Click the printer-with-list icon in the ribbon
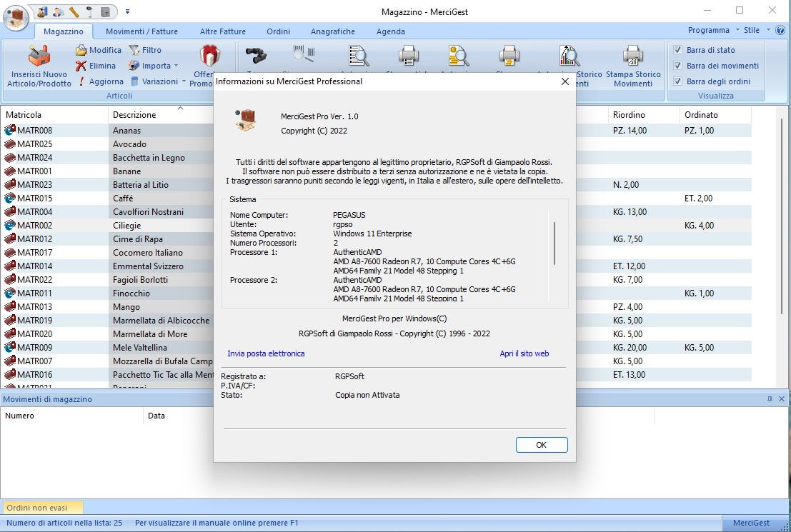Image resolution: width=791 pixels, height=532 pixels. (x=409, y=56)
